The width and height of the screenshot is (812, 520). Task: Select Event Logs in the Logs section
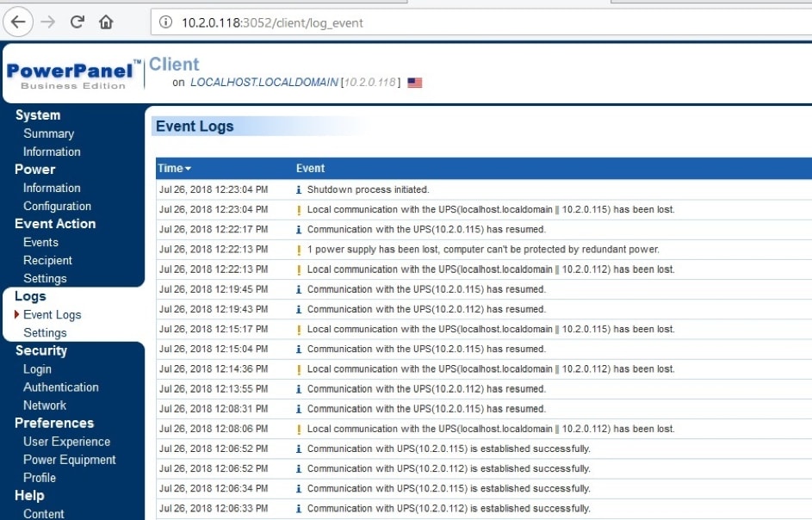pos(52,314)
